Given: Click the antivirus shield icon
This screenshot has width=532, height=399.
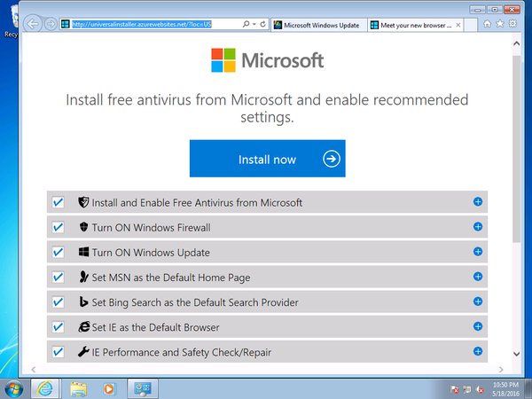Looking at the screenshot, I should pos(83,202).
